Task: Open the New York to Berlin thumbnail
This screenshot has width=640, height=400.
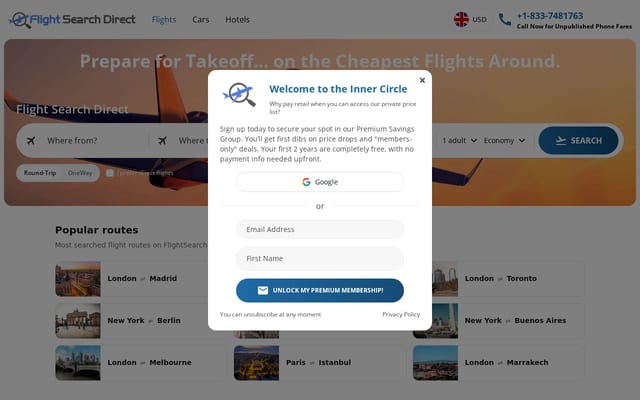Action: click(78, 321)
